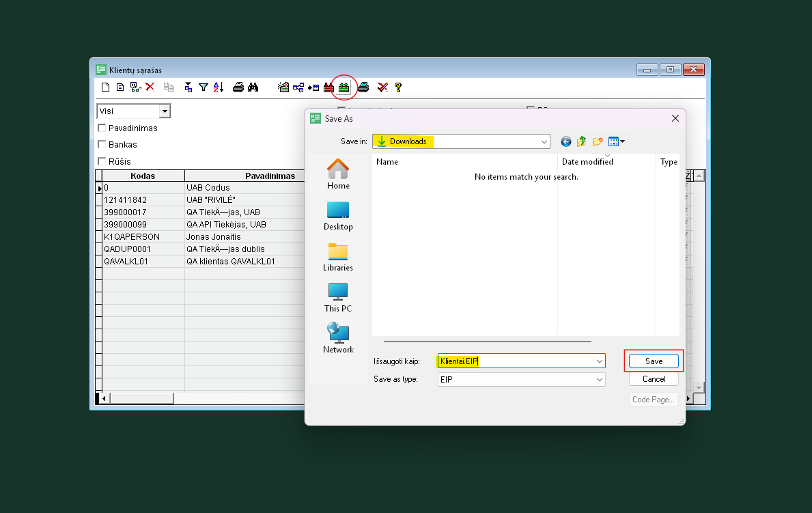Open the View Menu icon in Save As
Viewport: 812px width, 513px height.
coord(616,141)
